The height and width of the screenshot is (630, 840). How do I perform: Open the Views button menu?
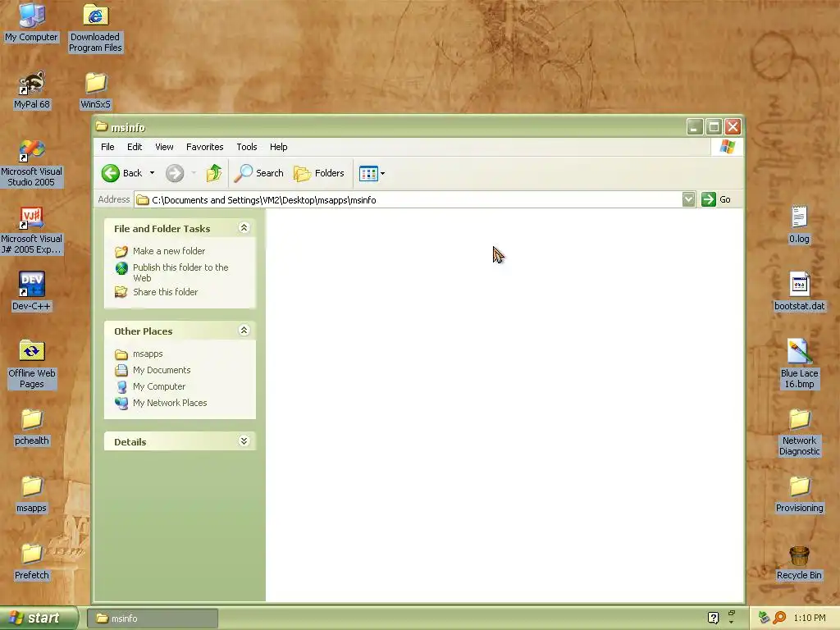coord(372,173)
